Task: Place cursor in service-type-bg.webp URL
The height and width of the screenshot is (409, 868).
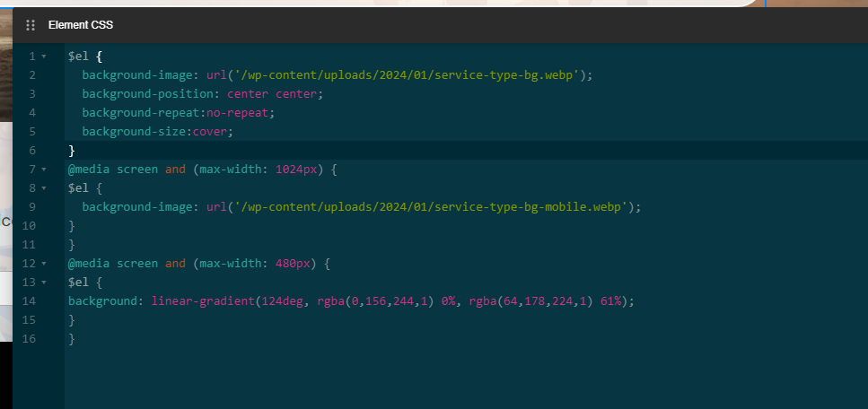Action: coord(410,75)
